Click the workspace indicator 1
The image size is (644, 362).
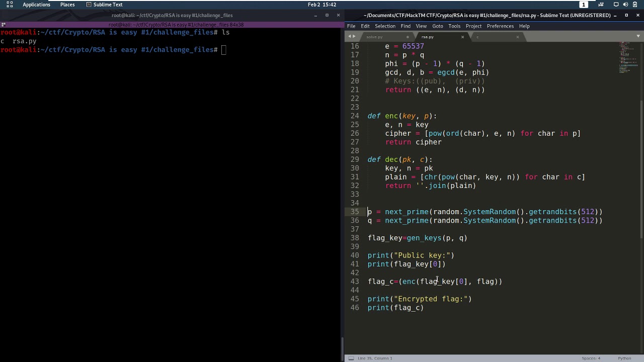point(584,5)
